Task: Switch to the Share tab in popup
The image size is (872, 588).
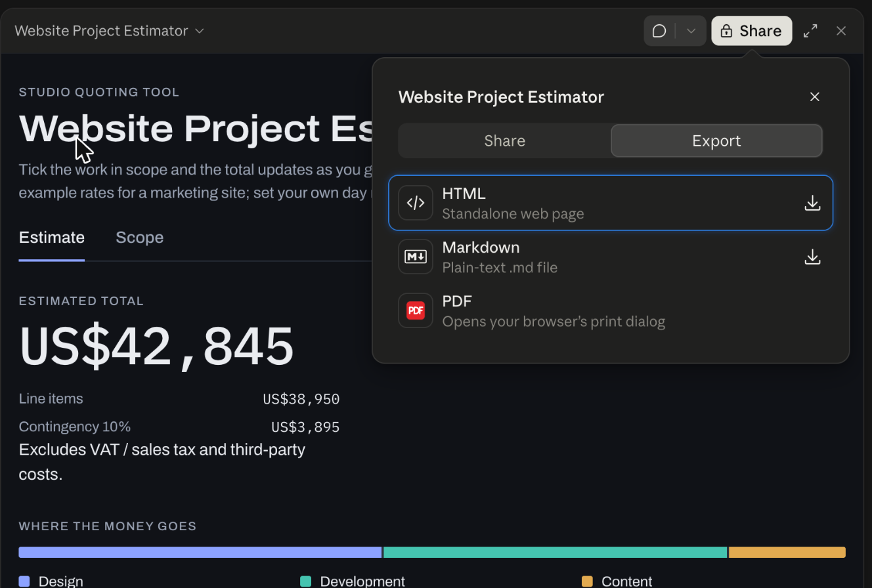Action: click(x=504, y=140)
